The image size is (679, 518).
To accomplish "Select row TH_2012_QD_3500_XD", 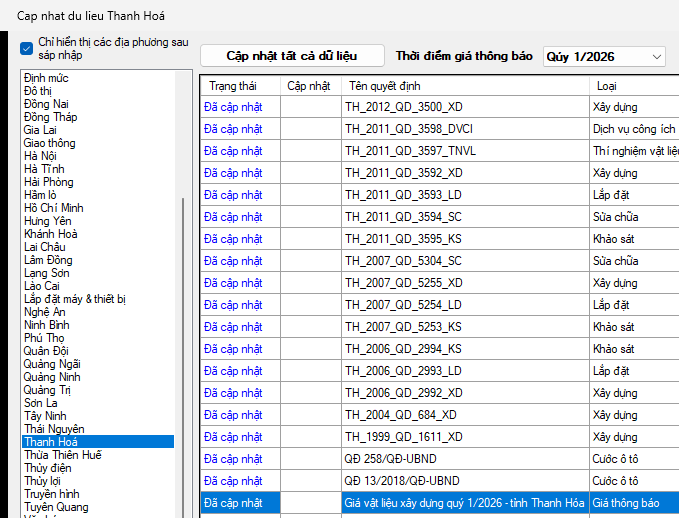I will click(x=404, y=107).
